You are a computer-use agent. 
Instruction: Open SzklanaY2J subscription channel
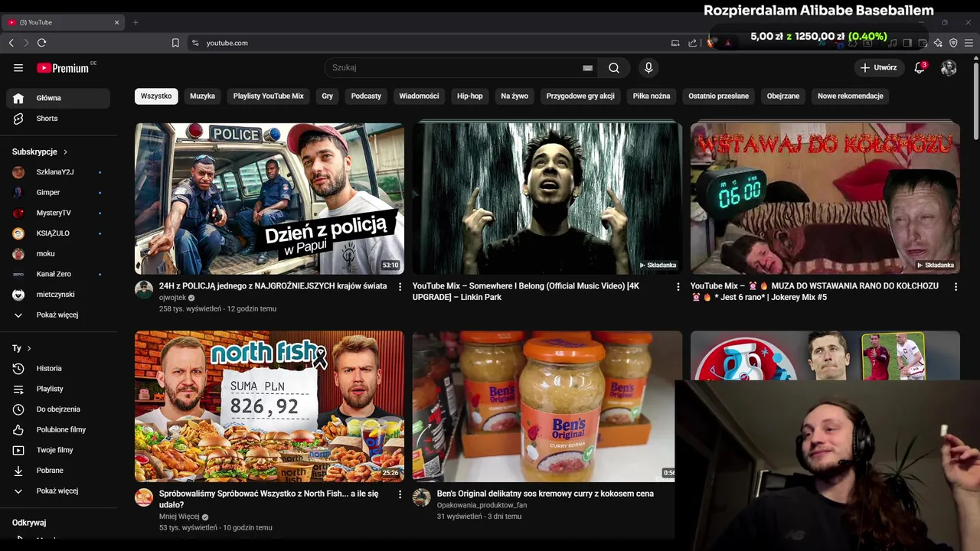[x=58, y=172]
